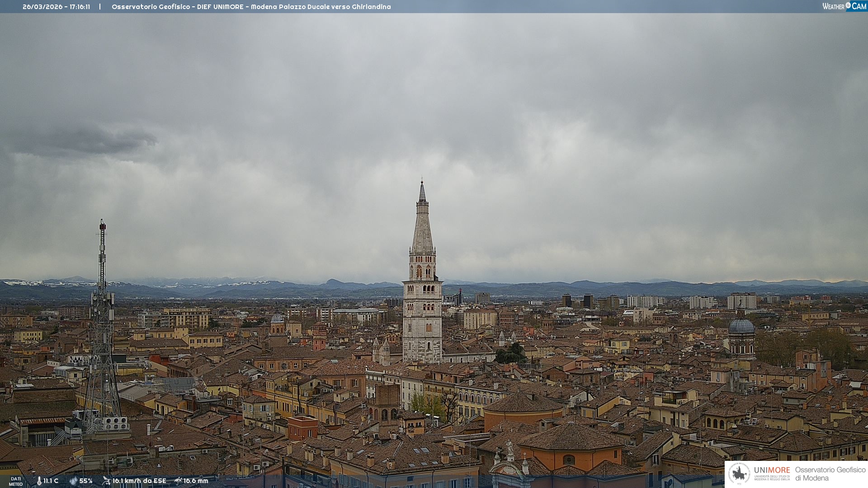Click the humidity water drops icon
The image size is (868, 488).
(73, 481)
